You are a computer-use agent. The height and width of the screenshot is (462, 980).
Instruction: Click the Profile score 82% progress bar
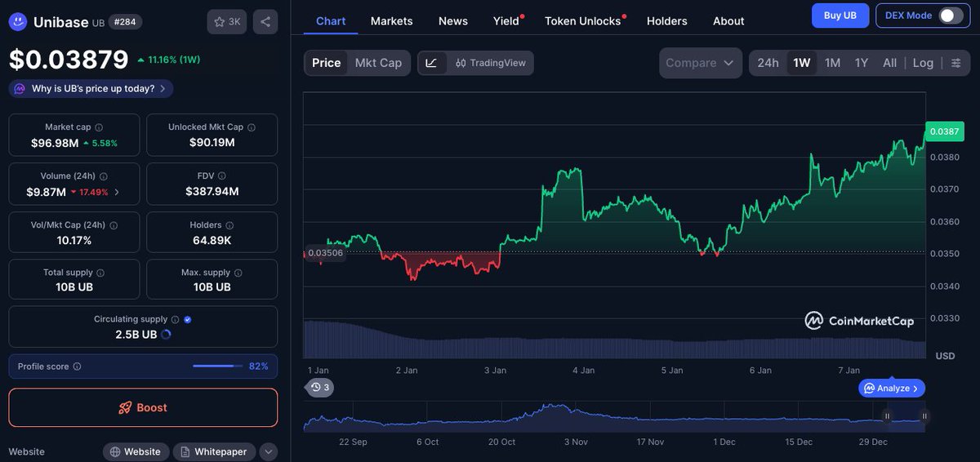pos(218,366)
